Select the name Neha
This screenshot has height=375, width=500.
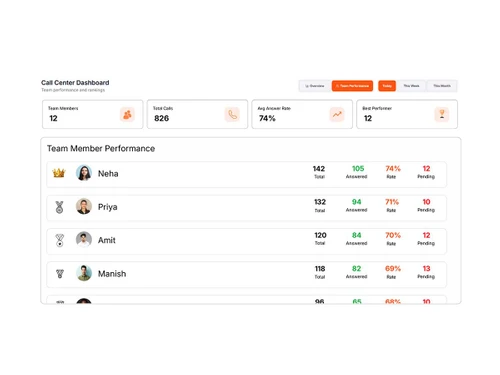click(x=108, y=174)
